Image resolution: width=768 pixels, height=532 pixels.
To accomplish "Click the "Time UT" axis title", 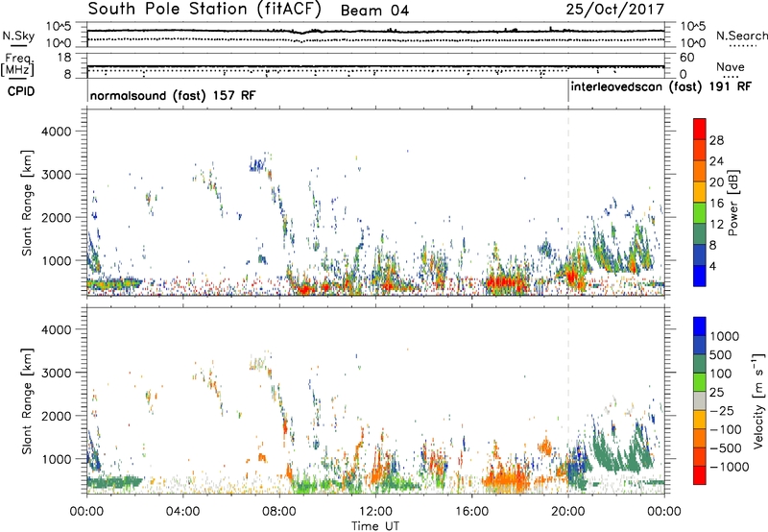I will 375,526.
